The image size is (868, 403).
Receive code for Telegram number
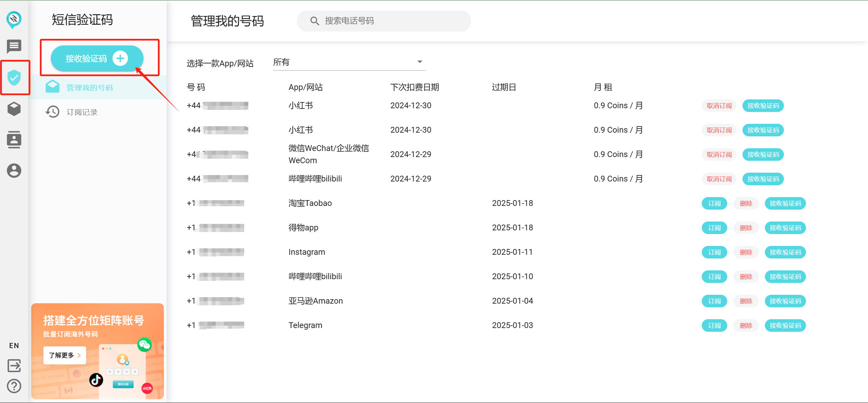point(785,326)
